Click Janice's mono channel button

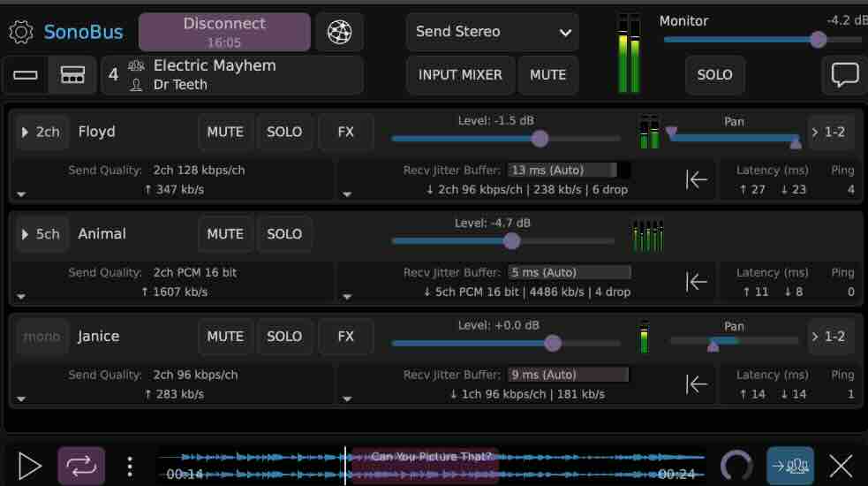(41, 337)
